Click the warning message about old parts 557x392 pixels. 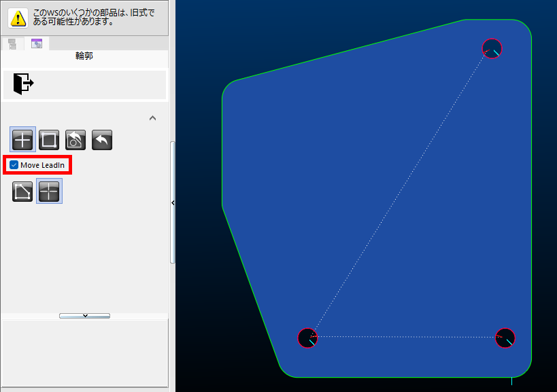94,18
